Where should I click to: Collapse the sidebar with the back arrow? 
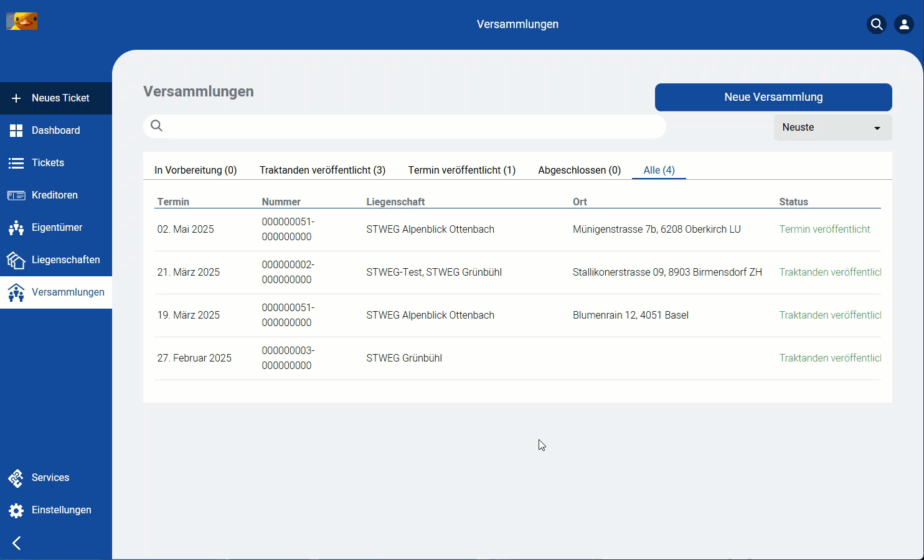click(x=17, y=543)
